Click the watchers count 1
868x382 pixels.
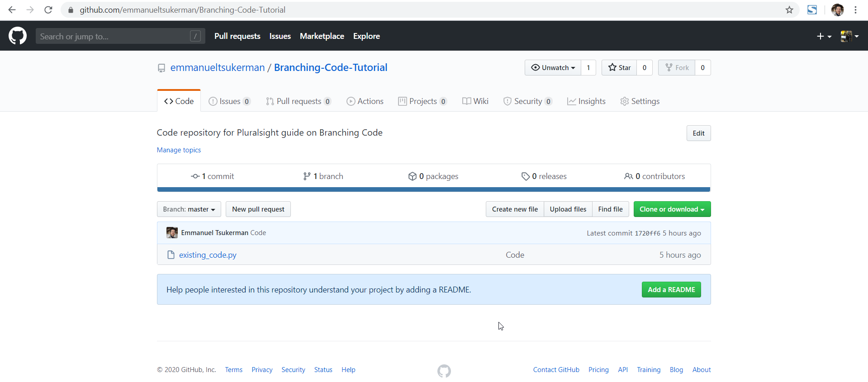(588, 68)
